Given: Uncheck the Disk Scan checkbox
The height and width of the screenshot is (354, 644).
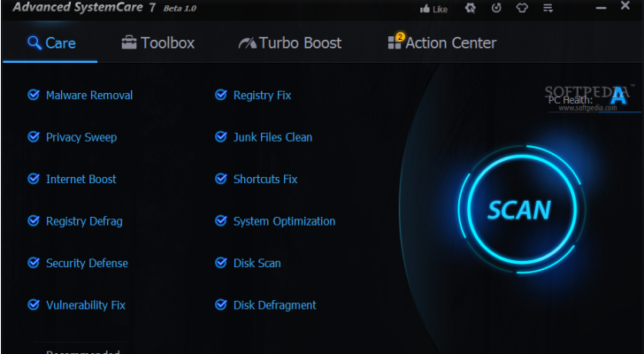Looking at the screenshot, I should tap(221, 263).
